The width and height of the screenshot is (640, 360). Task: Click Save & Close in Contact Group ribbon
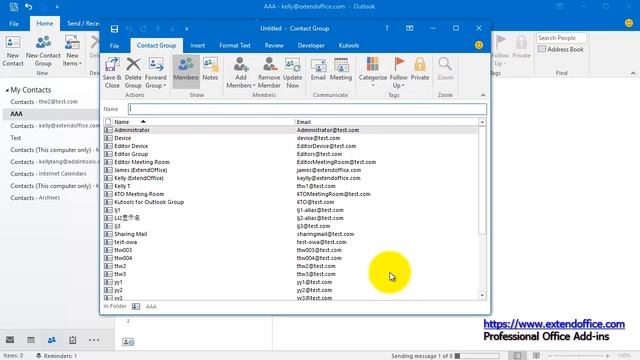(112, 73)
